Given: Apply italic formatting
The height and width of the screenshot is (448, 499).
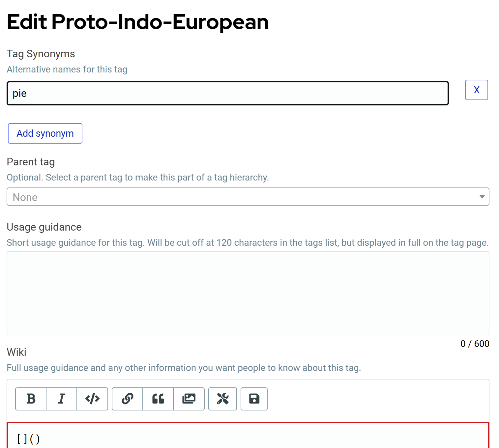Looking at the screenshot, I should click(x=61, y=399).
